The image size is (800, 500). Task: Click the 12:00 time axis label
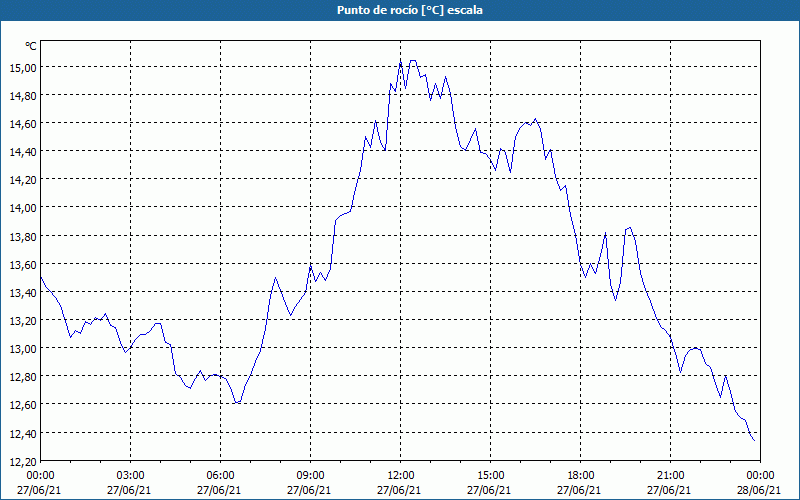(x=401, y=476)
